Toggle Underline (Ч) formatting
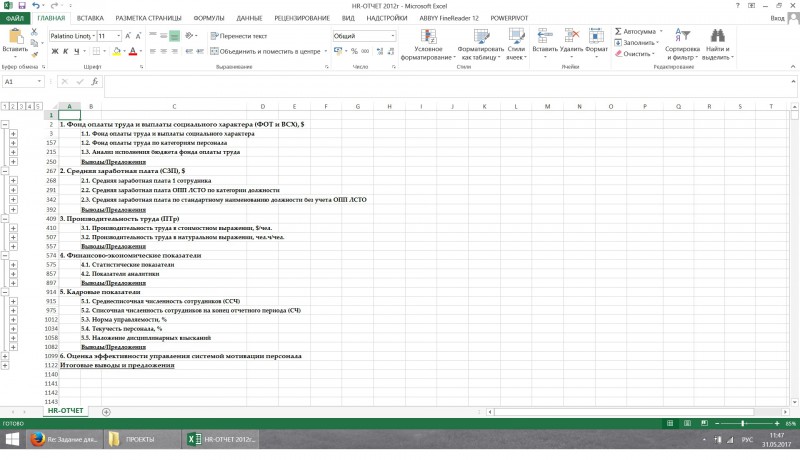This screenshot has height=460, width=800. tap(77, 51)
